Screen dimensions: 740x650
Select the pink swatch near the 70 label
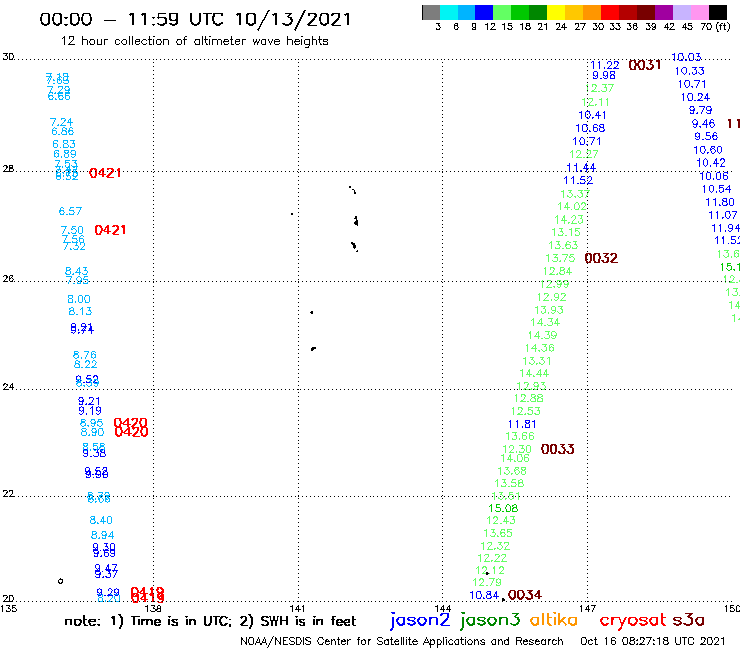[699, 12]
